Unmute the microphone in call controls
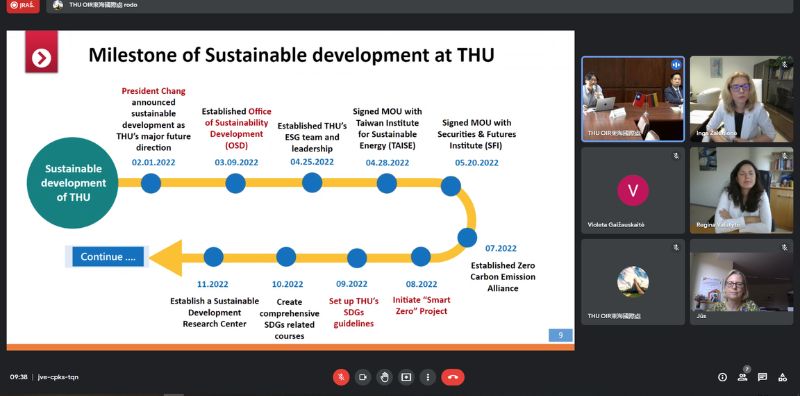The width and height of the screenshot is (800, 396). click(341, 377)
